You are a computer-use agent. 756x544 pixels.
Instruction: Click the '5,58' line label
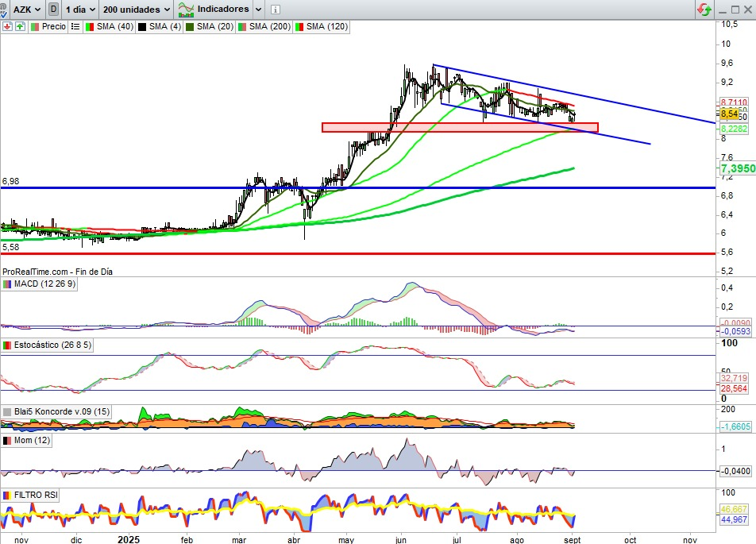[10, 248]
